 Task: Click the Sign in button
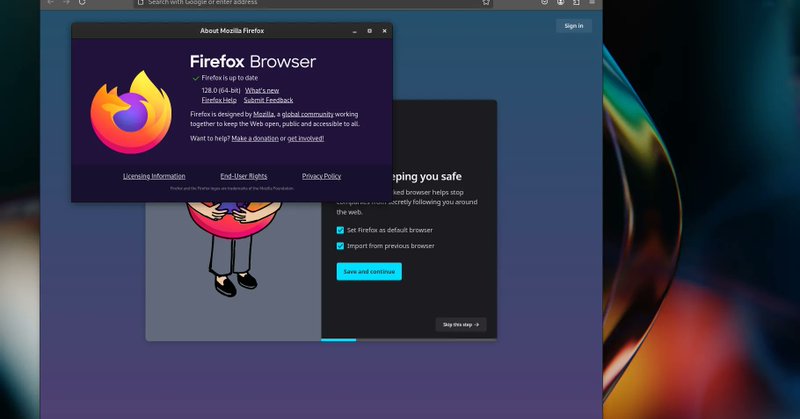coord(573,26)
